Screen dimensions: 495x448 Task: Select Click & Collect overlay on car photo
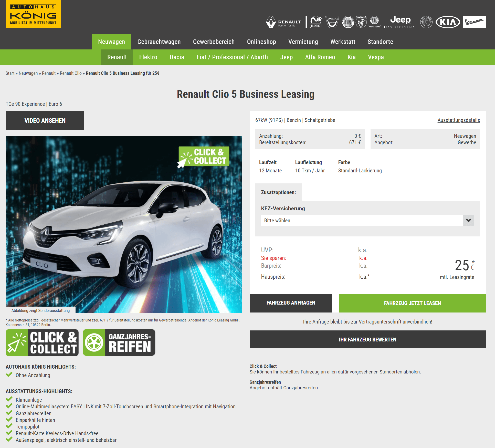point(203,157)
